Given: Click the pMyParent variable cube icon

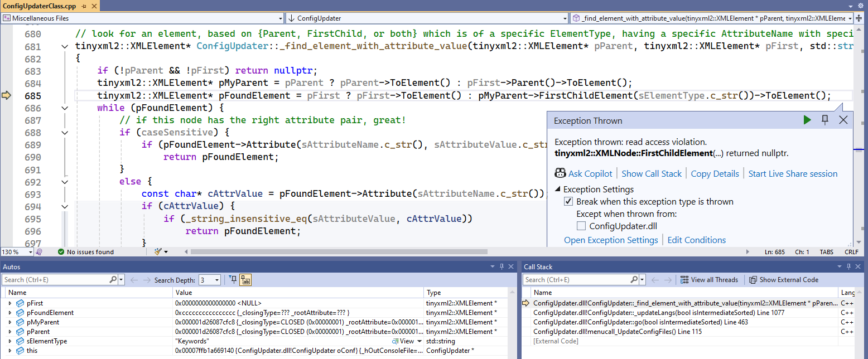Looking at the screenshot, I should tap(20, 322).
